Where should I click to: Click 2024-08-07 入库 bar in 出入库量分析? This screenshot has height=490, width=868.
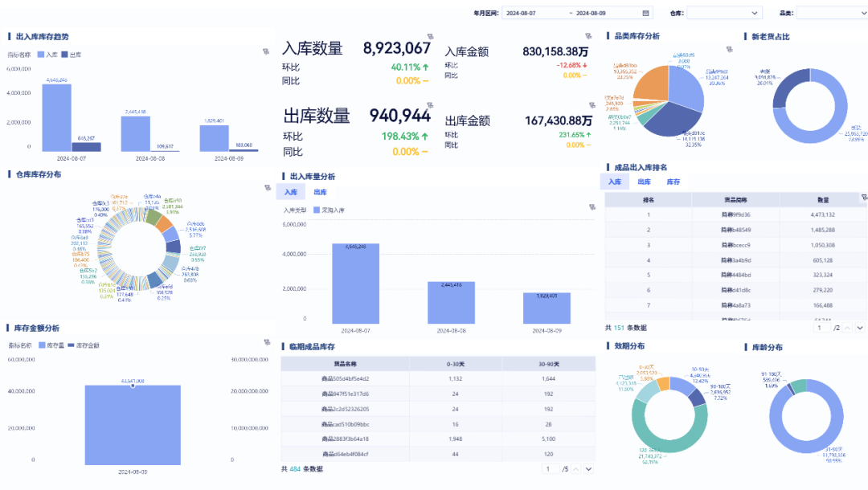[x=355, y=284]
